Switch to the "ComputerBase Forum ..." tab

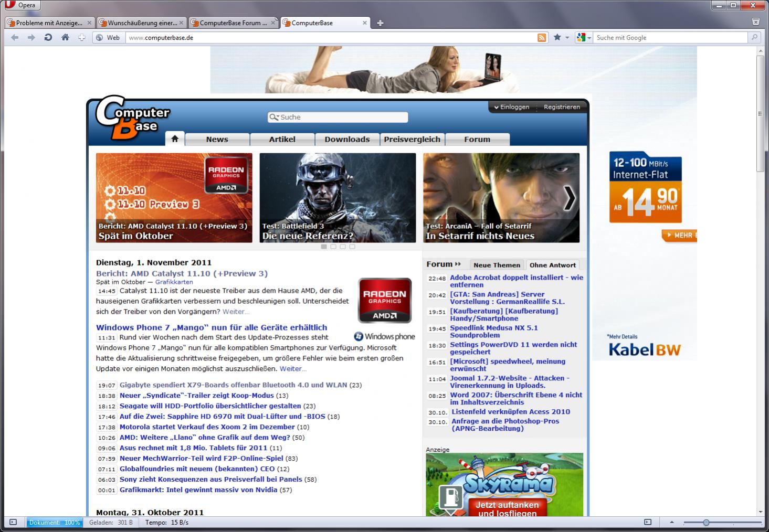[234, 23]
